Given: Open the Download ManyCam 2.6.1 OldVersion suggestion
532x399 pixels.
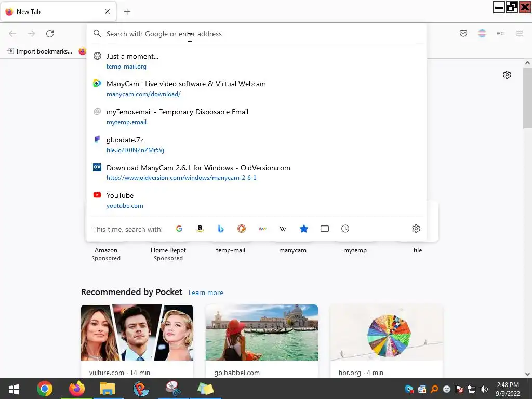Looking at the screenshot, I should 256,172.
